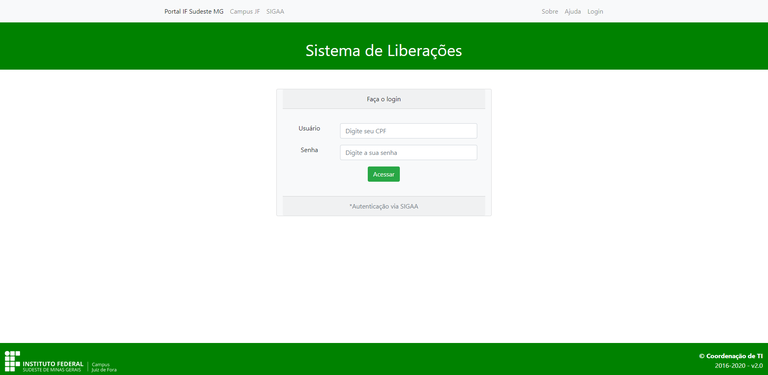Open the Sobre menu item
The width and height of the screenshot is (768, 375).
(550, 11)
